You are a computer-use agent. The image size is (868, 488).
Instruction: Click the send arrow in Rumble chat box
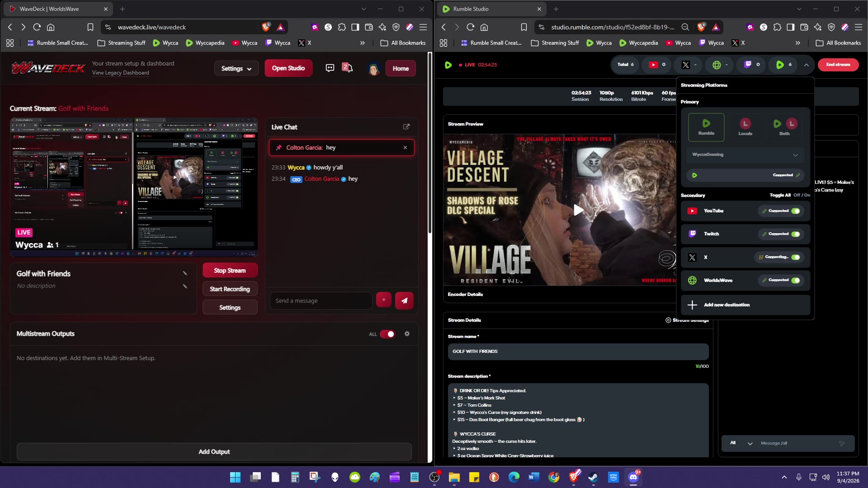coord(842,444)
